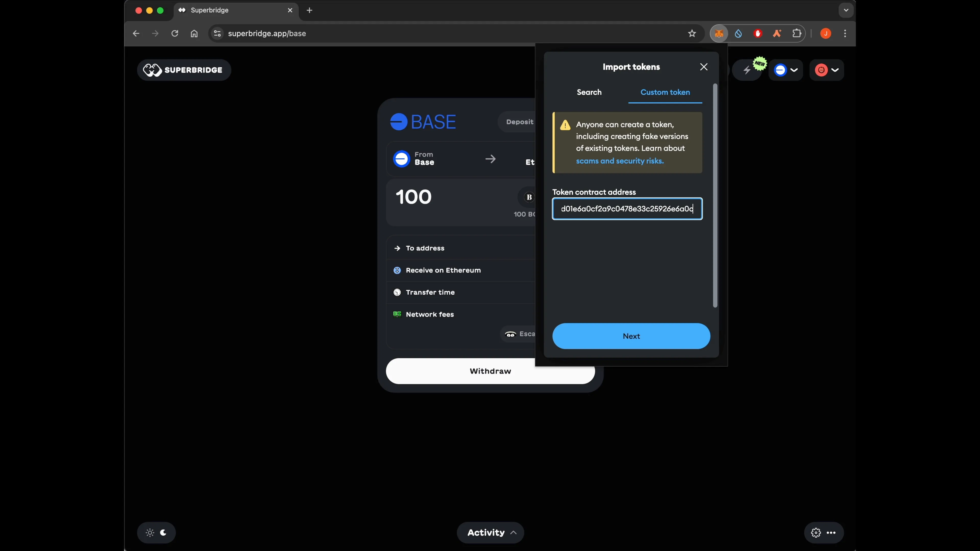
Task: Open the To address row
Action: [x=461, y=248]
